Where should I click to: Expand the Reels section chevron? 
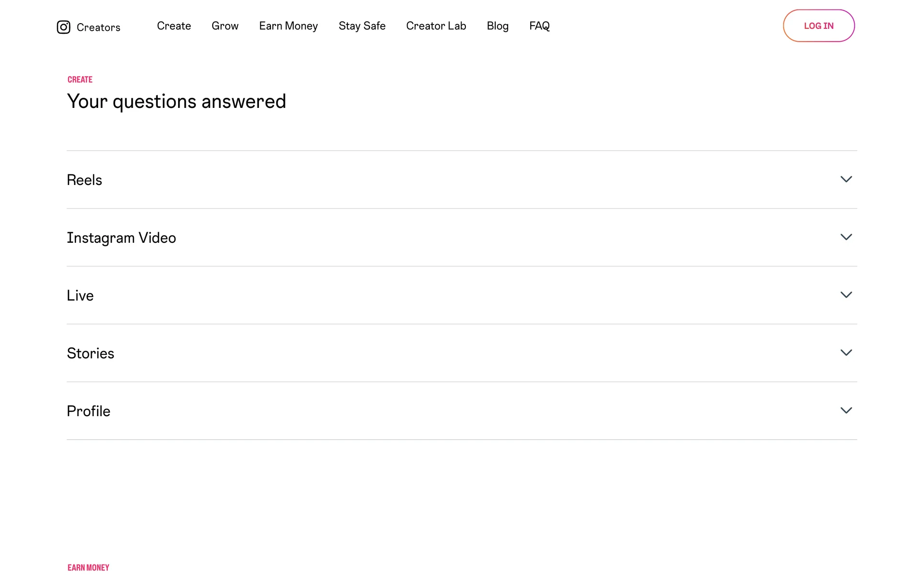coord(846,179)
